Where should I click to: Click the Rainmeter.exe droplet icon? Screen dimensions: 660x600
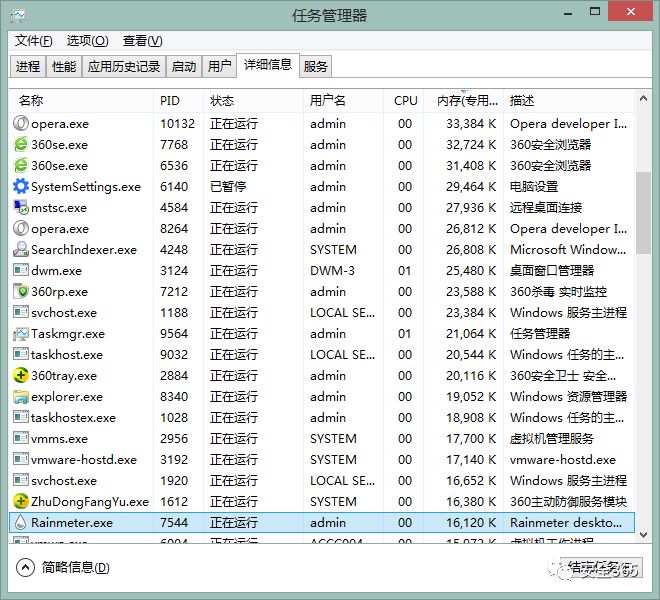(x=21, y=522)
